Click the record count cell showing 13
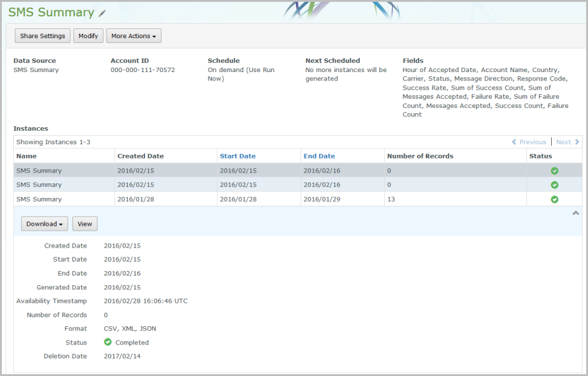This screenshot has height=376, width=588. tap(391, 199)
